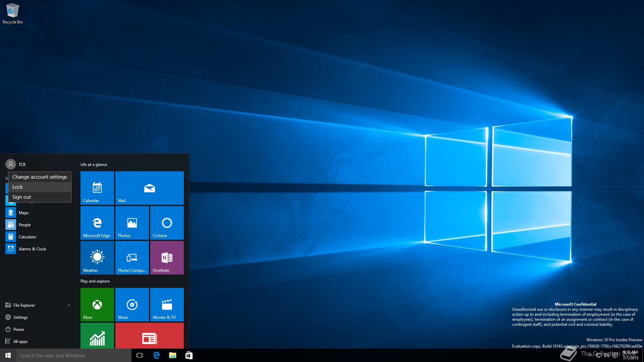Open the Music tile
644x362 pixels.
[x=132, y=305]
